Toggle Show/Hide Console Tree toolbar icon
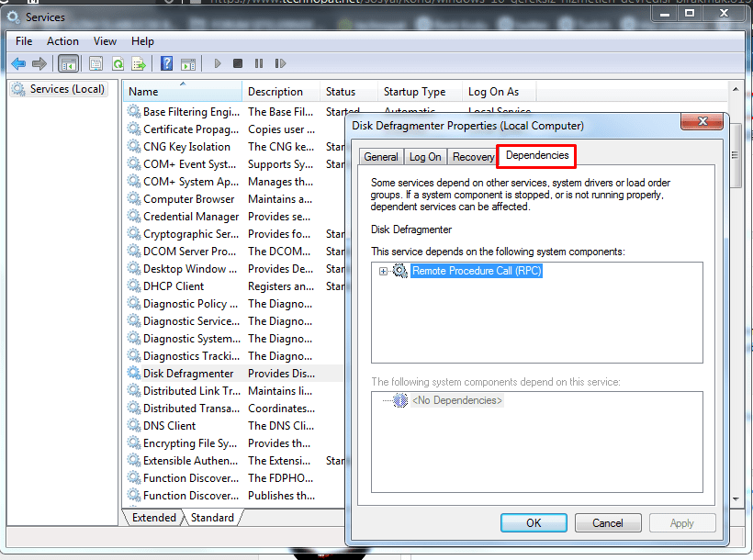Image resolution: width=753 pixels, height=560 pixels. tap(68, 63)
